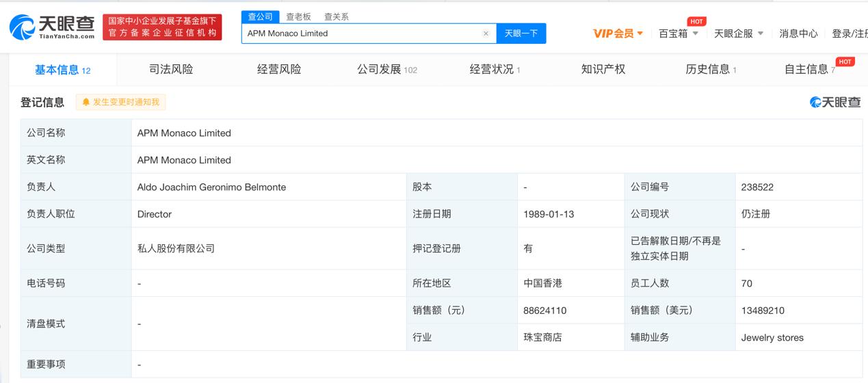Screen dimensions: 868x383
Task: Select the 查公司 search tab
Action: (261, 16)
